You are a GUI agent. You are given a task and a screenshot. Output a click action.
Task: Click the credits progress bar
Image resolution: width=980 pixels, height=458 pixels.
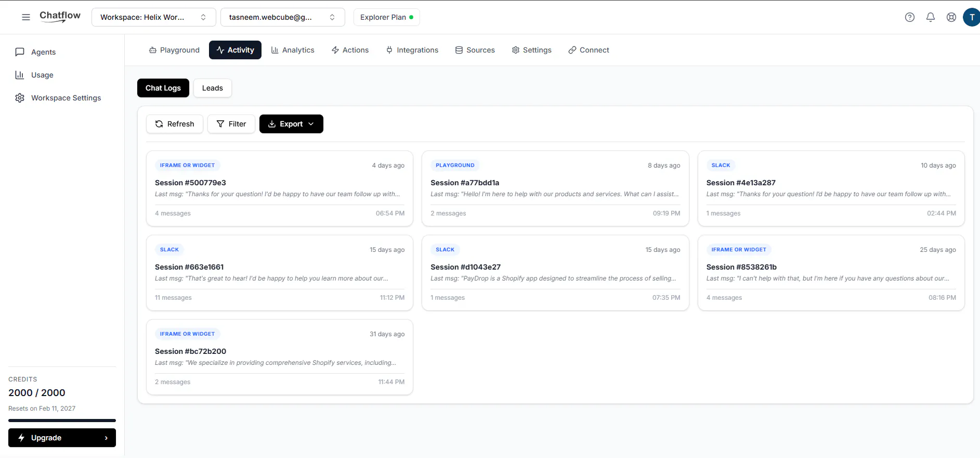pyautogui.click(x=62, y=421)
